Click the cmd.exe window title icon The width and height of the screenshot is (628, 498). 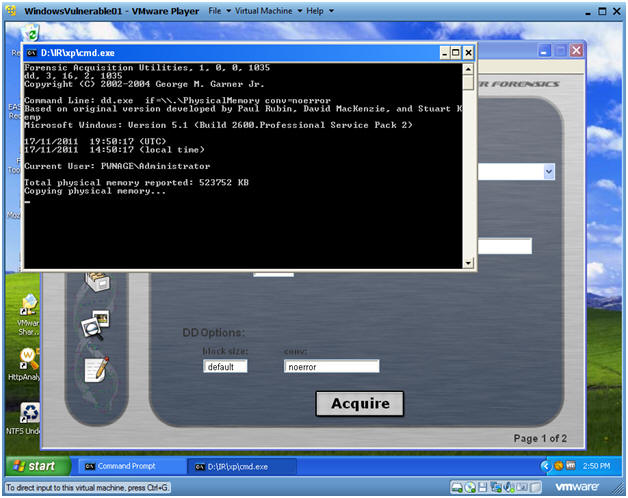tap(32, 53)
